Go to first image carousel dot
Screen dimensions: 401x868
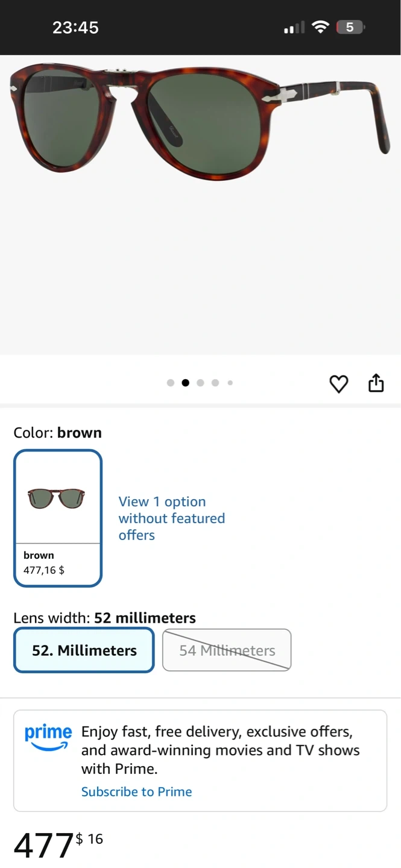point(171,383)
